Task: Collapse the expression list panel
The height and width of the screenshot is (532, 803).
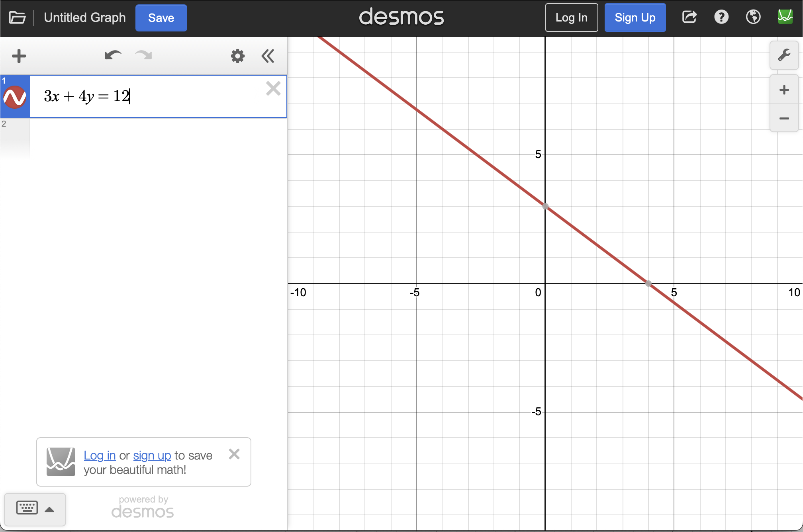Action: [268, 56]
